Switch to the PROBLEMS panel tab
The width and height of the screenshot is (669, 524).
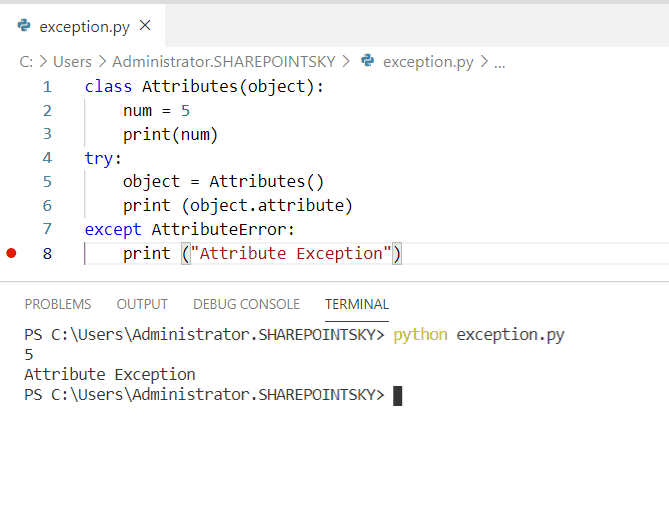pyautogui.click(x=58, y=304)
